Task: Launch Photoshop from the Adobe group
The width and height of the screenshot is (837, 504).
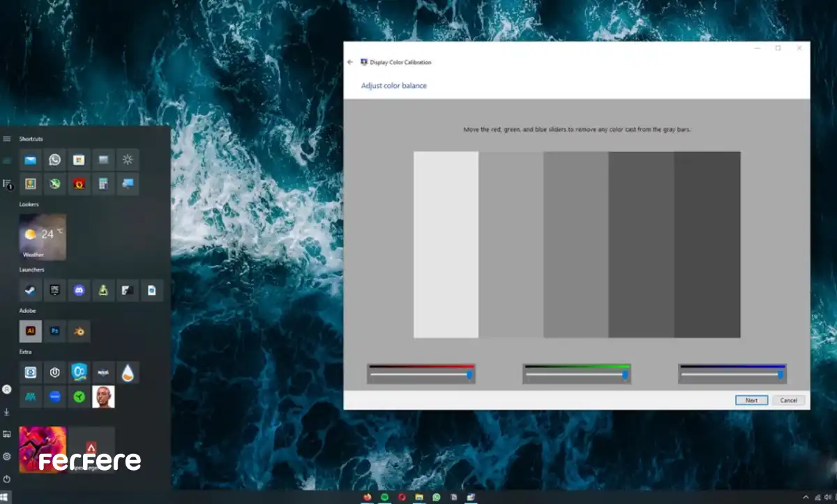Action: coord(54,331)
